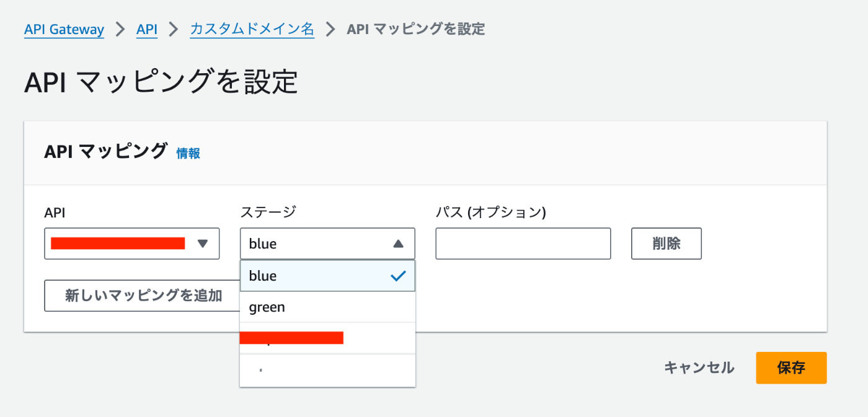The image size is (868, 417).
Task: Select blue option in stage list
Action: [x=327, y=276]
